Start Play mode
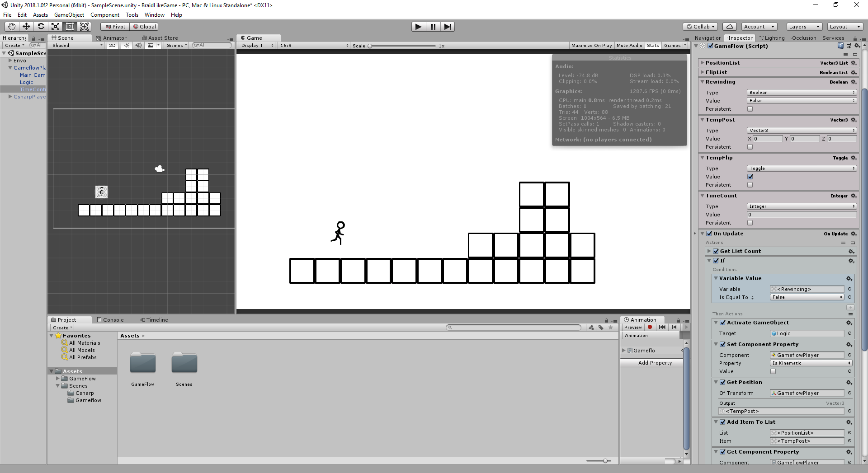This screenshot has width=868, height=473. coord(419,27)
